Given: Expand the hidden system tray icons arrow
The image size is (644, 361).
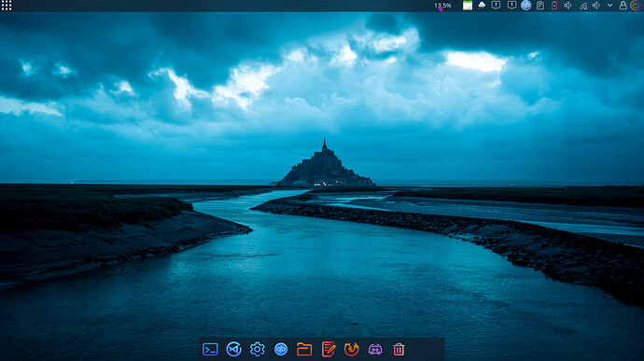Looking at the screenshot, I should (x=609, y=6).
